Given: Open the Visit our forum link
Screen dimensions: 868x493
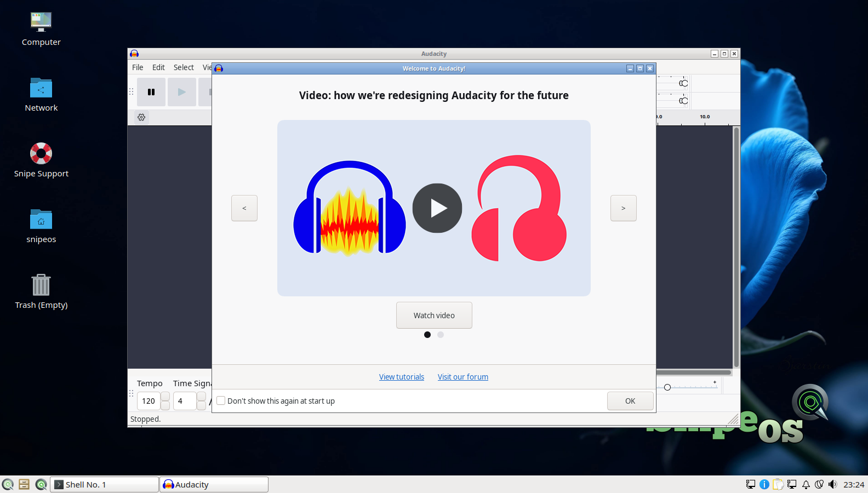Looking at the screenshot, I should [x=463, y=377].
